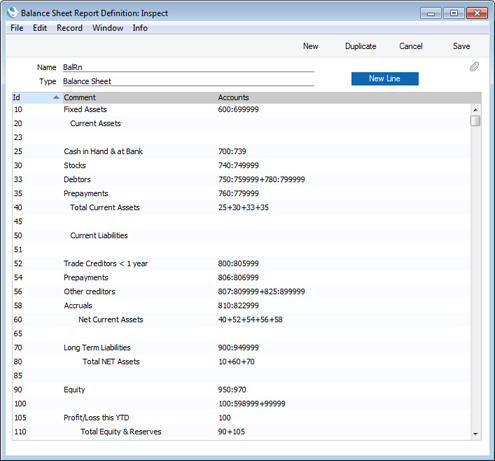495x461 pixels.
Task: Click the application logo in title bar
Action: (x=12, y=12)
